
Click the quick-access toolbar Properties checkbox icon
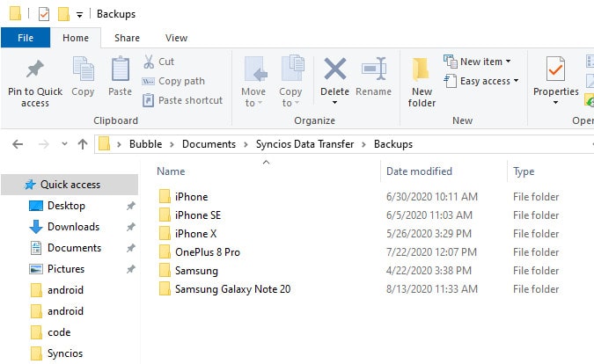tap(44, 14)
